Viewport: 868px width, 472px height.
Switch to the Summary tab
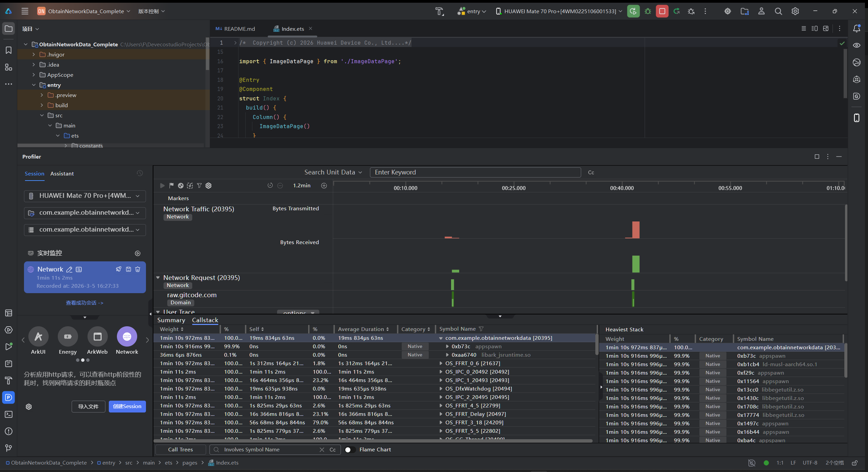click(x=171, y=320)
